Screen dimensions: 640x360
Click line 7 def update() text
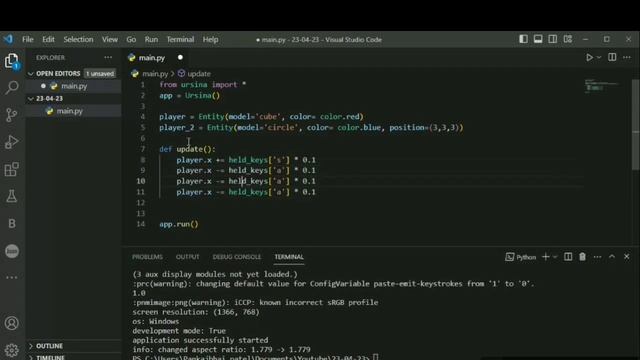point(187,149)
